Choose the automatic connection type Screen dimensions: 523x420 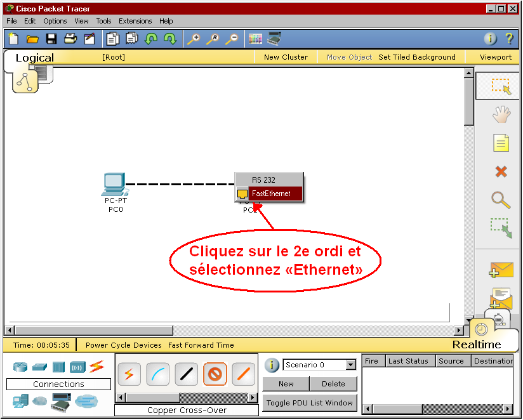click(129, 374)
